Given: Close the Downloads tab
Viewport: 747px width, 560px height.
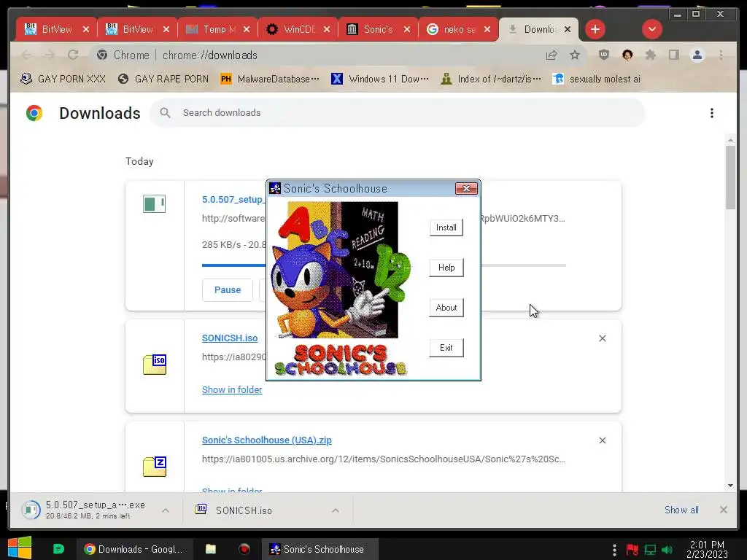Looking at the screenshot, I should click(x=568, y=29).
